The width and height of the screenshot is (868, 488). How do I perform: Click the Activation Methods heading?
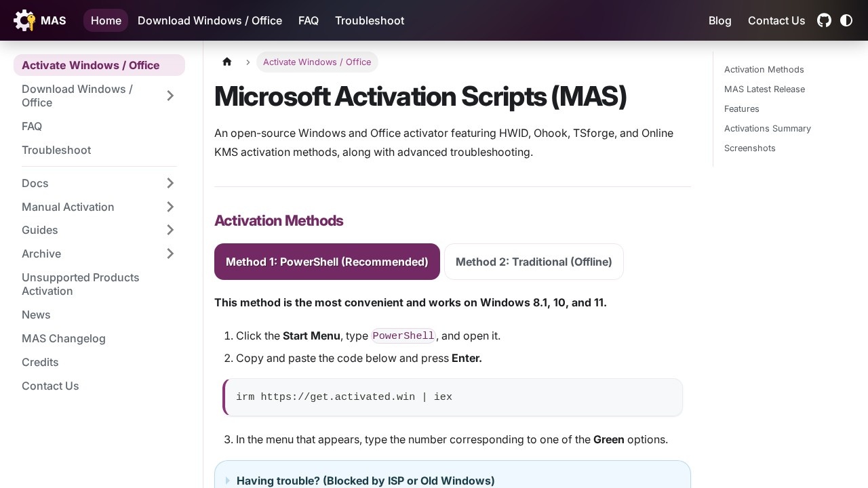[279, 220]
